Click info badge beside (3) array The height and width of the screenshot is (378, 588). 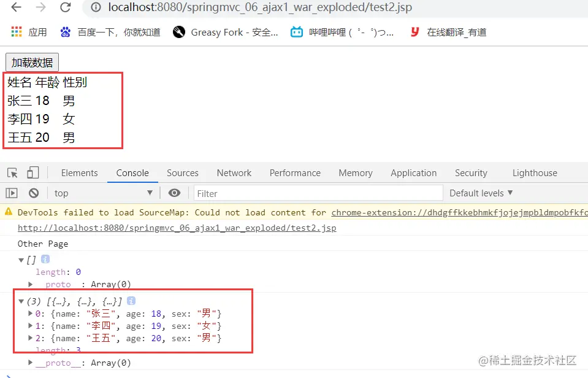tap(131, 301)
